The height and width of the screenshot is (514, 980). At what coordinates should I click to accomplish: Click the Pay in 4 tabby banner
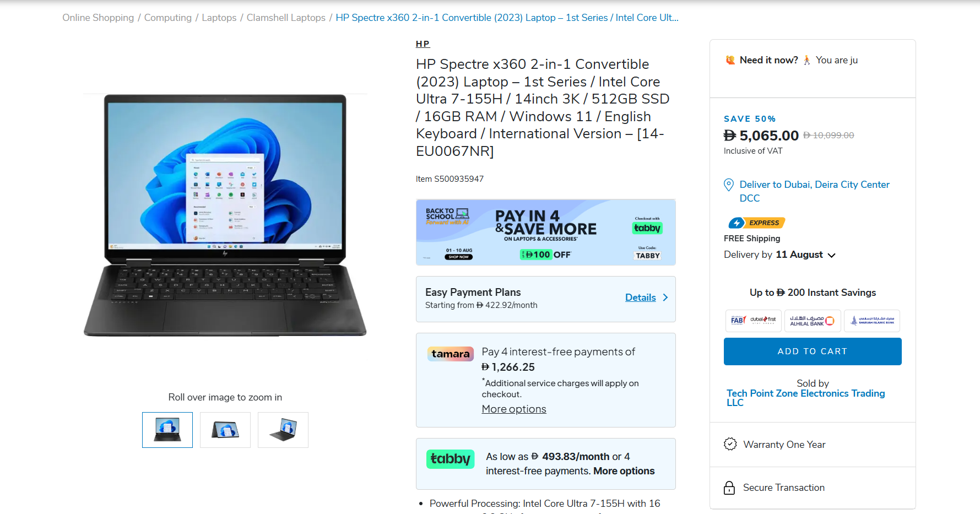[546, 232]
